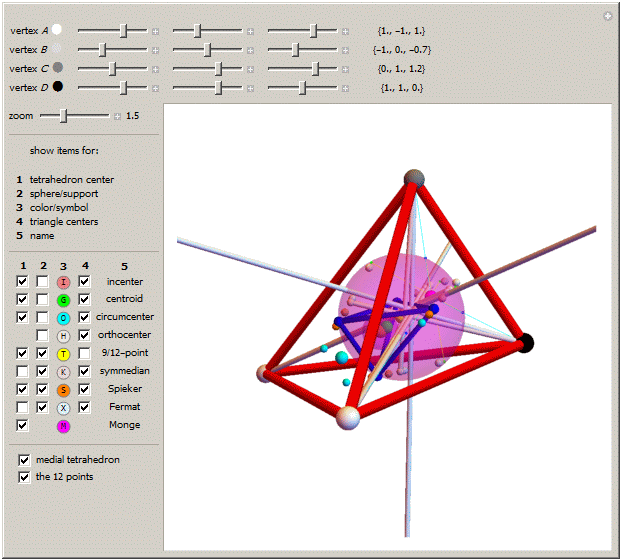
Task: Disable the medial tetrahedron checkbox
Action: click(x=23, y=459)
